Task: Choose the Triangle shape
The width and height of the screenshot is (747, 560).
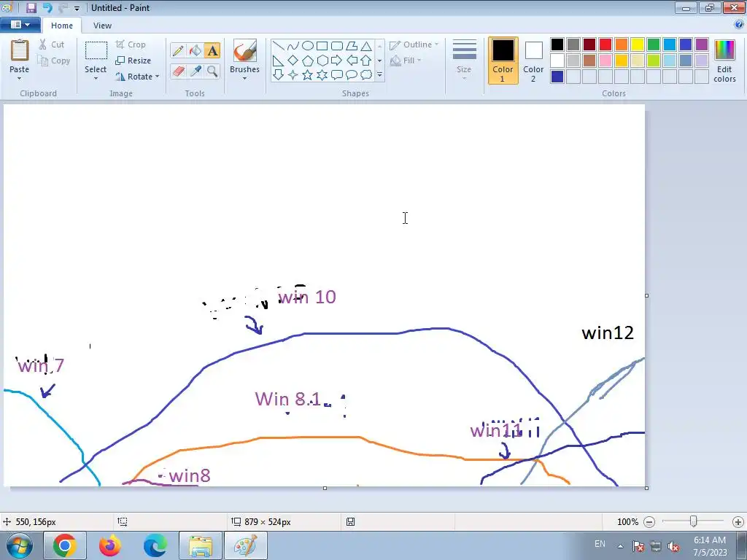Action: tap(366, 46)
